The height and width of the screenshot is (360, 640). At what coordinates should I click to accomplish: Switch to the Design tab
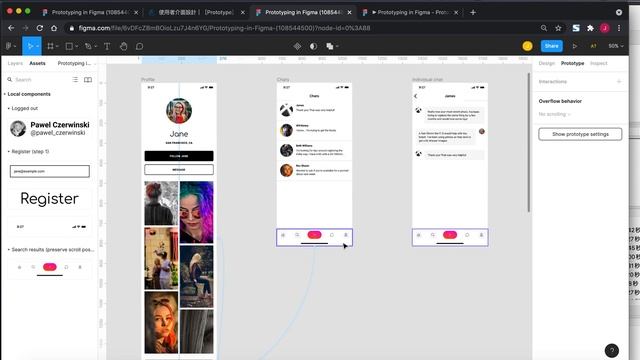[x=547, y=63]
